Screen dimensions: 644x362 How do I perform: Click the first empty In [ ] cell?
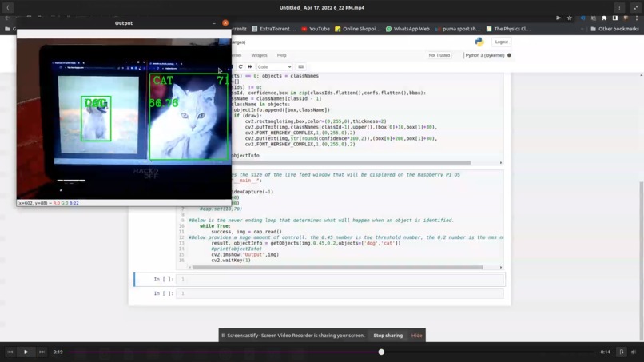(340, 280)
